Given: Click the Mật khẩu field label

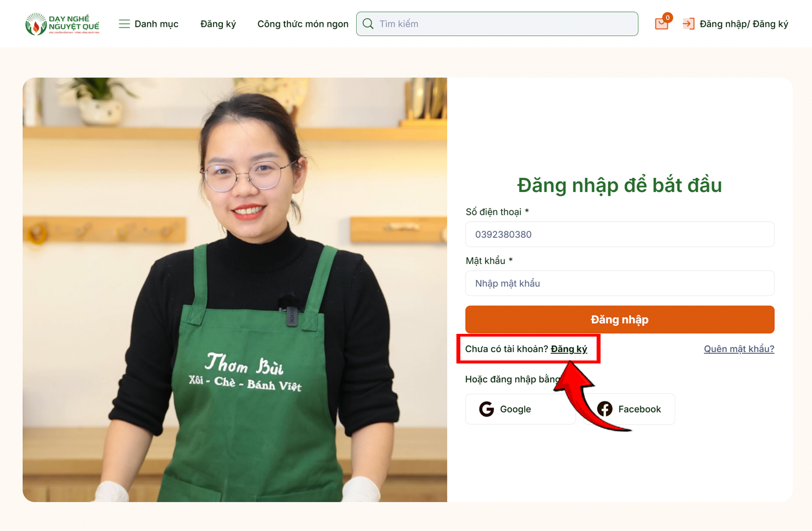Looking at the screenshot, I should [485, 261].
